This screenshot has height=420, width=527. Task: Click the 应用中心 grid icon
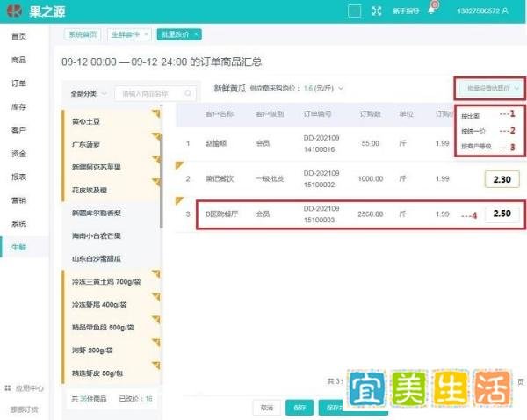[8, 388]
